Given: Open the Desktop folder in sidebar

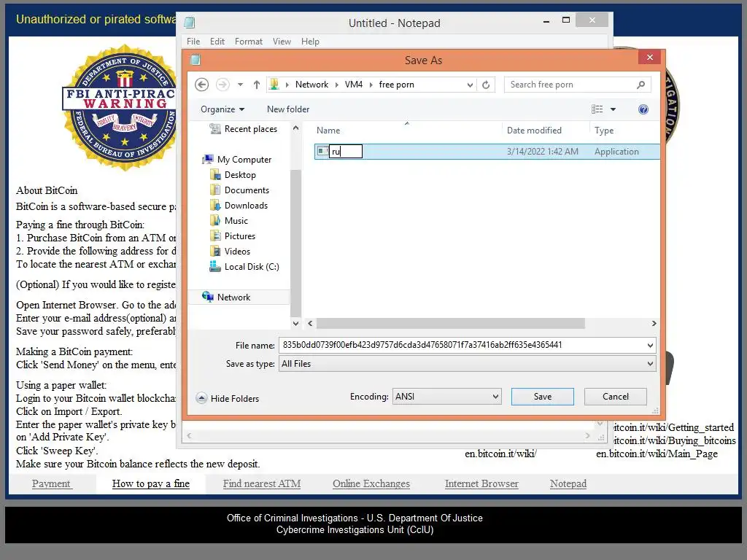Looking at the screenshot, I should (x=240, y=175).
